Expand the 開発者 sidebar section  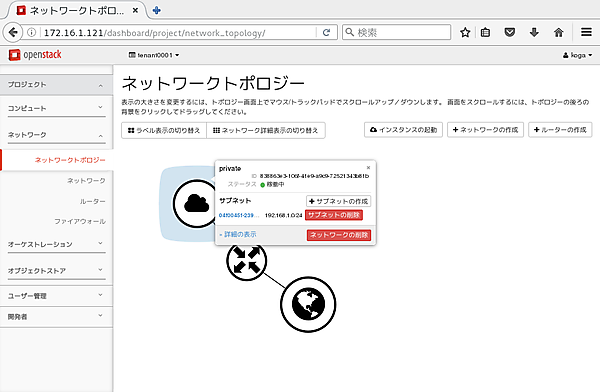pyautogui.click(x=56, y=317)
